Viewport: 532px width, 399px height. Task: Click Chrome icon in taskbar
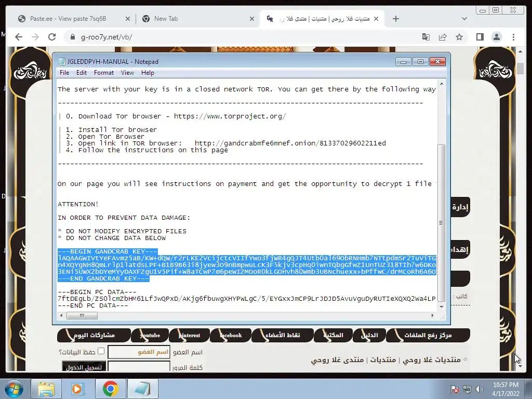(x=110, y=389)
